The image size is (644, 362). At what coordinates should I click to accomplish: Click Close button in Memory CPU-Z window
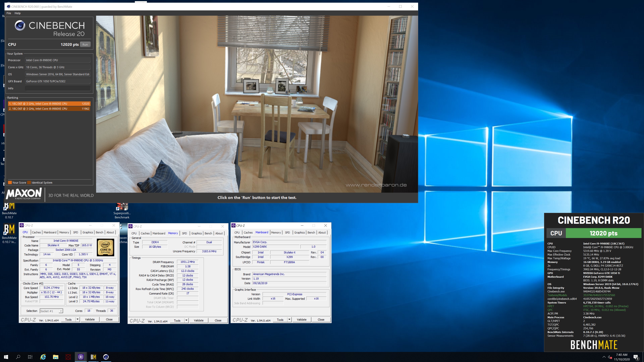point(218,321)
